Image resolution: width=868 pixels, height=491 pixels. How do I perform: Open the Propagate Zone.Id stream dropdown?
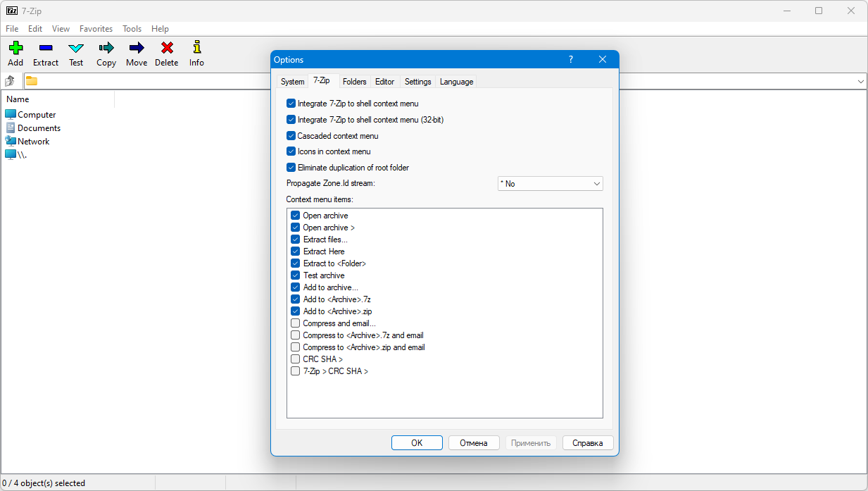(551, 184)
